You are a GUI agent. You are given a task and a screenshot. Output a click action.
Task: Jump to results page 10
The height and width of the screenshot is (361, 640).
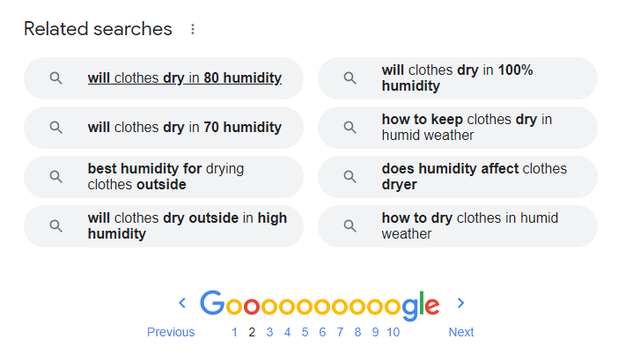(393, 332)
